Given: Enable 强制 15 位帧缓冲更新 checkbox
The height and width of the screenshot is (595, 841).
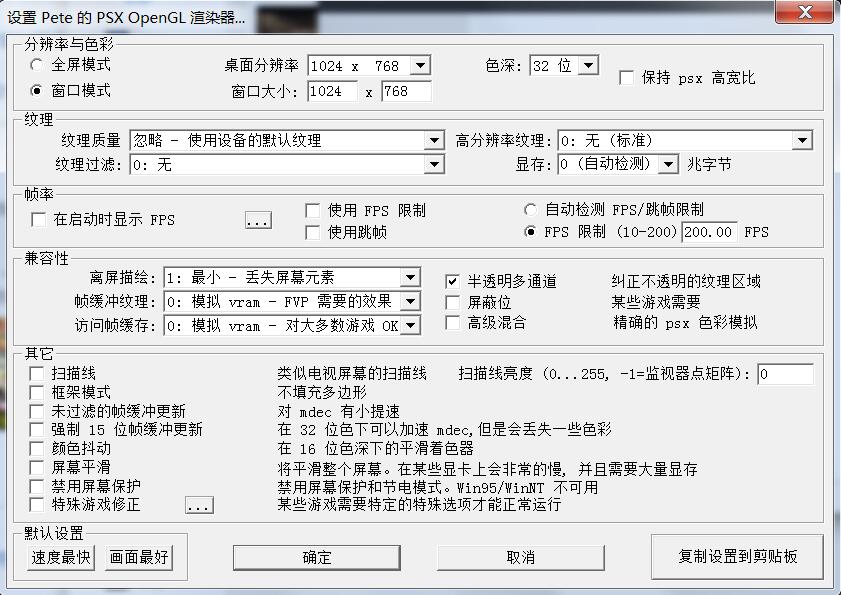Looking at the screenshot, I should tap(36, 429).
